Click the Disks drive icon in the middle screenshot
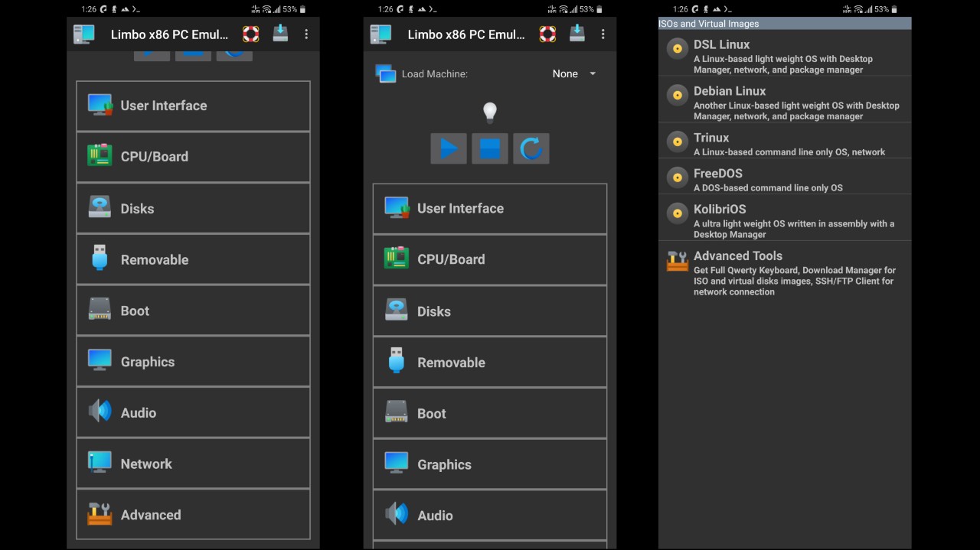980x550 pixels. coord(397,310)
